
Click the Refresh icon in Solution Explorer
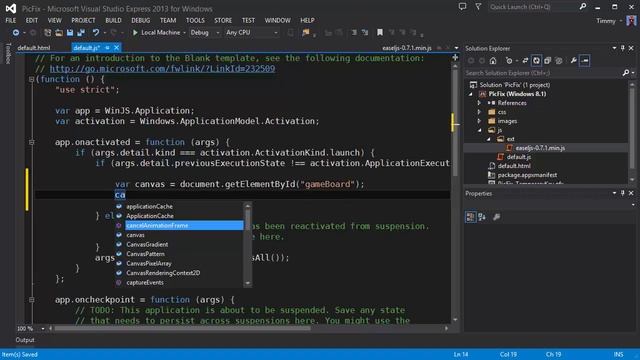536,60
